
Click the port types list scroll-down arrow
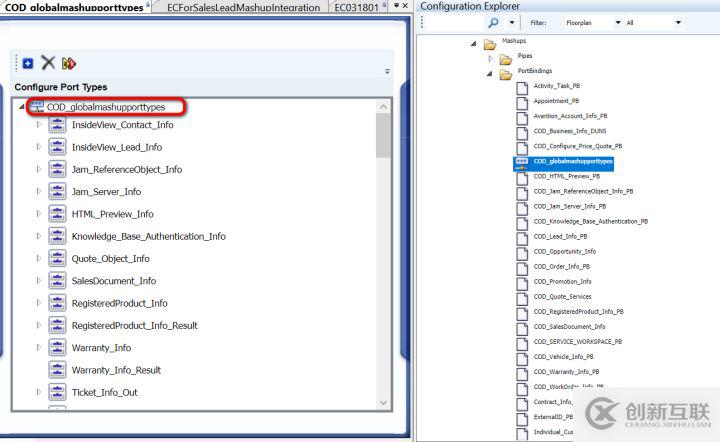pos(383,403)
